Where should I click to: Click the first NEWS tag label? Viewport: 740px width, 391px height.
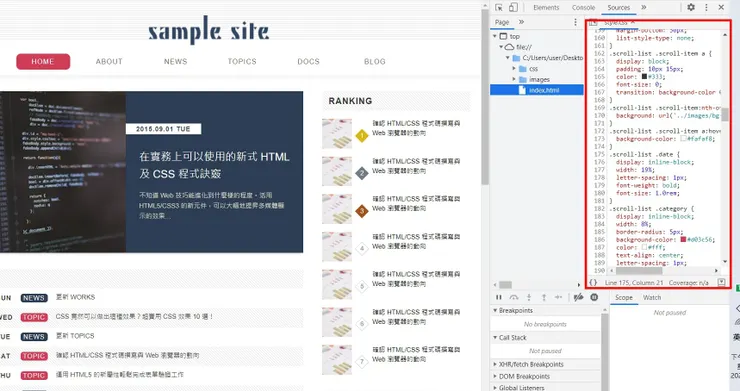point(34,298)
